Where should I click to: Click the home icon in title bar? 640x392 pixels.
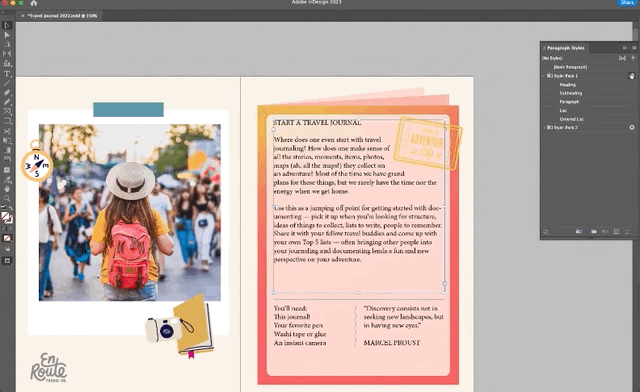tap(34, 3)
